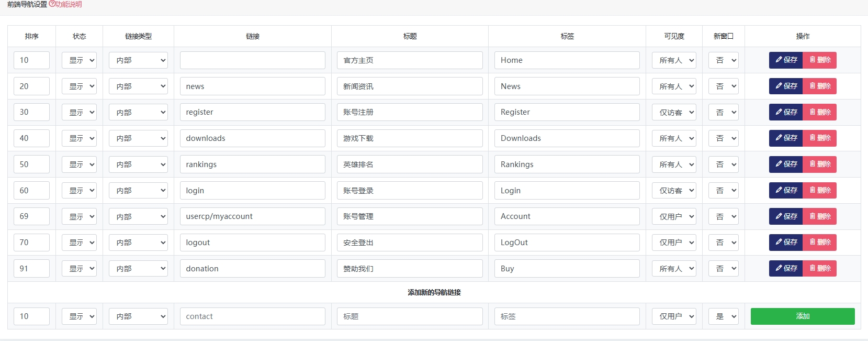Click the empty link field in Home row
The image size is (868, 341).
[252, 60]
